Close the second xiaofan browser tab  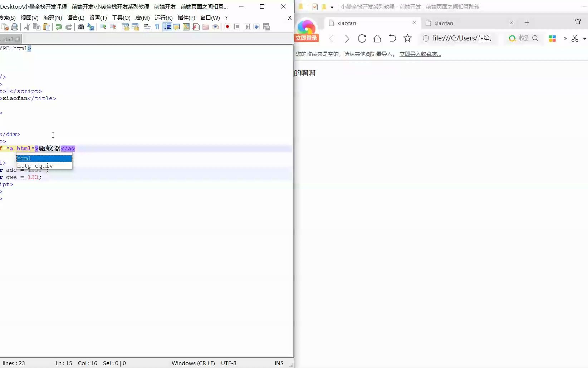511,22
